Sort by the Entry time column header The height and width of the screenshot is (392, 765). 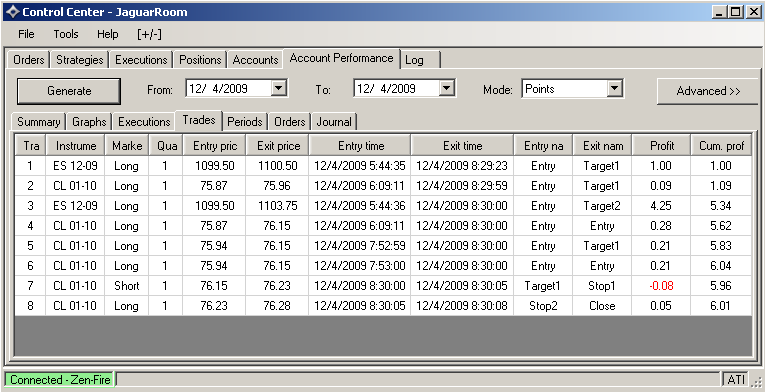coord(360,145)
